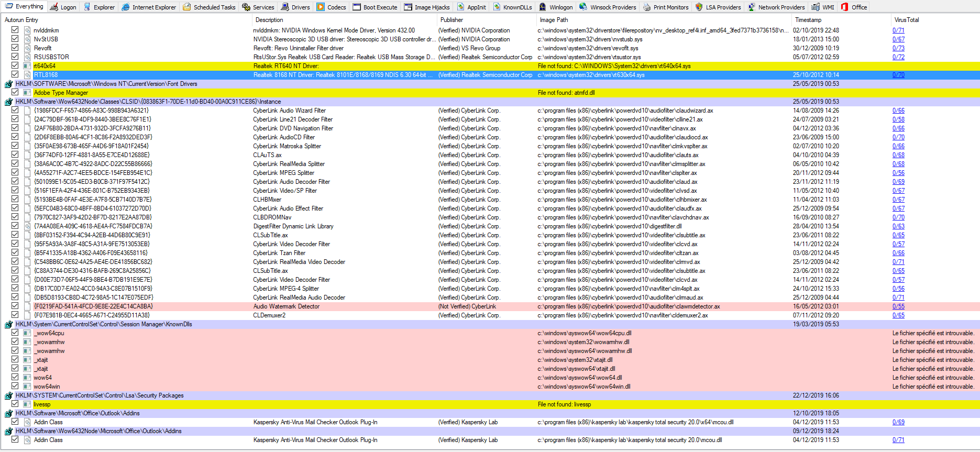Toggle checkbox for CyberLink DVD Navigation Filter entry

[x=15, y=128]
